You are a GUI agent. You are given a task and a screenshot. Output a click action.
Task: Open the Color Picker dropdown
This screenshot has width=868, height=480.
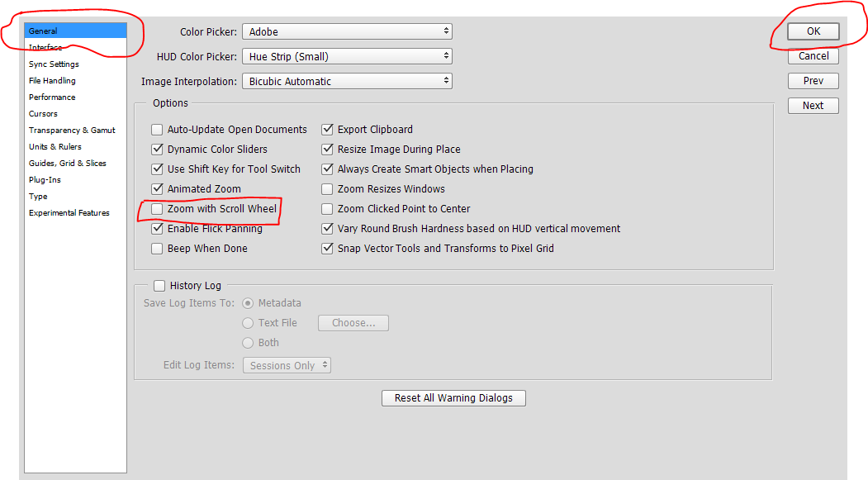pos(346,31)
